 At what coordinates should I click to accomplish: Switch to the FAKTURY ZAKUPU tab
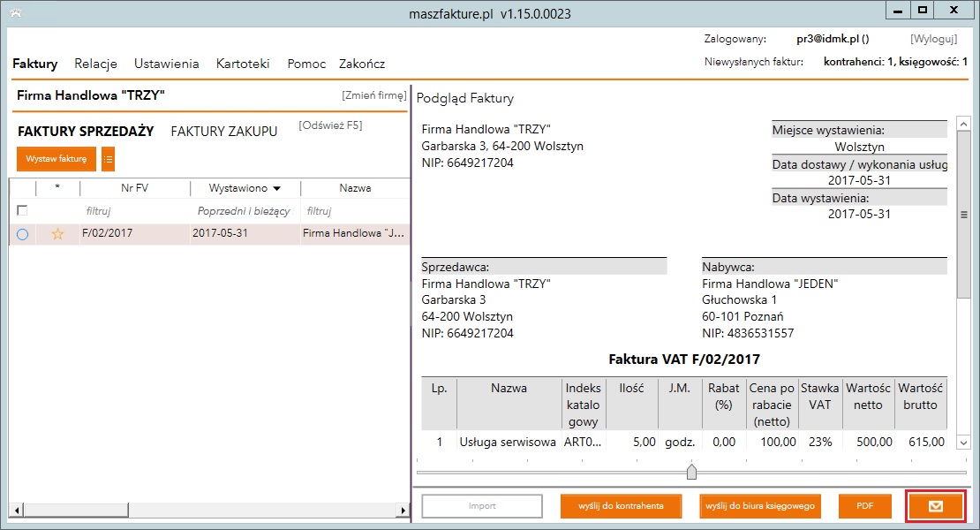223,132
